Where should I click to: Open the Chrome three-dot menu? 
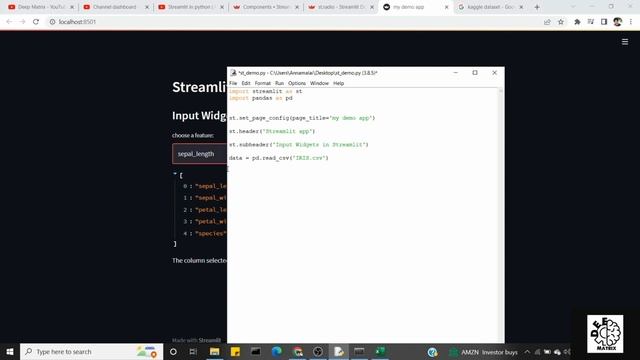(x=631, y=22)
